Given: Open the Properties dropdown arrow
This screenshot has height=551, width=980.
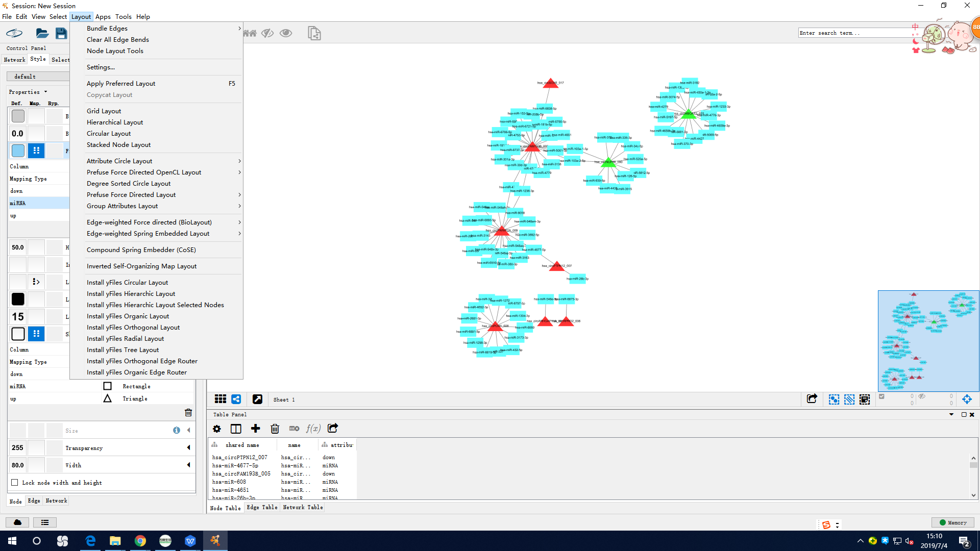Looking at the screenshot, I should (x=45, y=92).
